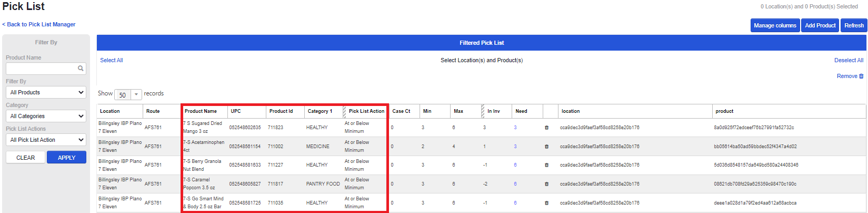Sort by the Product Name column header
The height and width of the screenshot is (213, 868).
pyautogui.click(x=201, y=111)
